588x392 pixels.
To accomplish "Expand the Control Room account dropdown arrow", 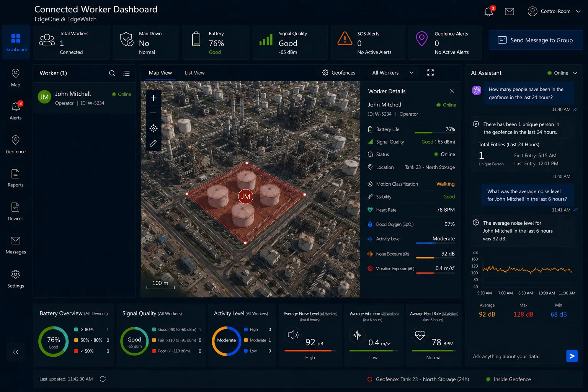I will [578, 11].
